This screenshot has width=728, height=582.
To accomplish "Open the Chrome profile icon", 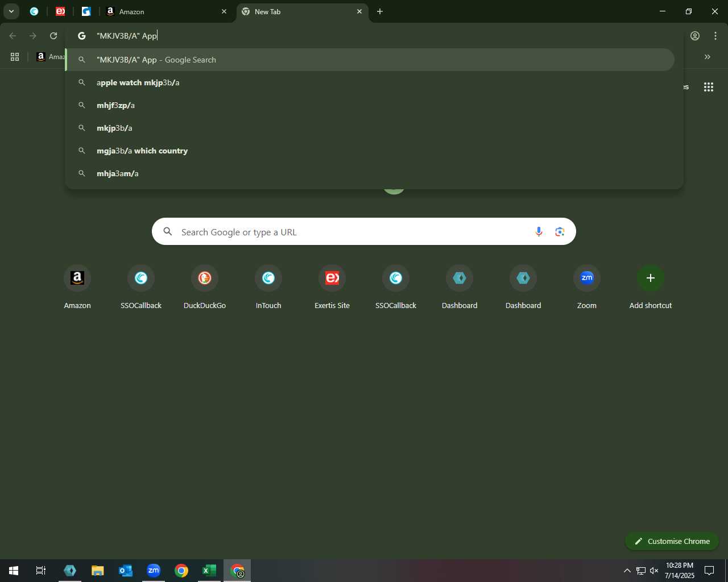I will [x=695, y=36].
